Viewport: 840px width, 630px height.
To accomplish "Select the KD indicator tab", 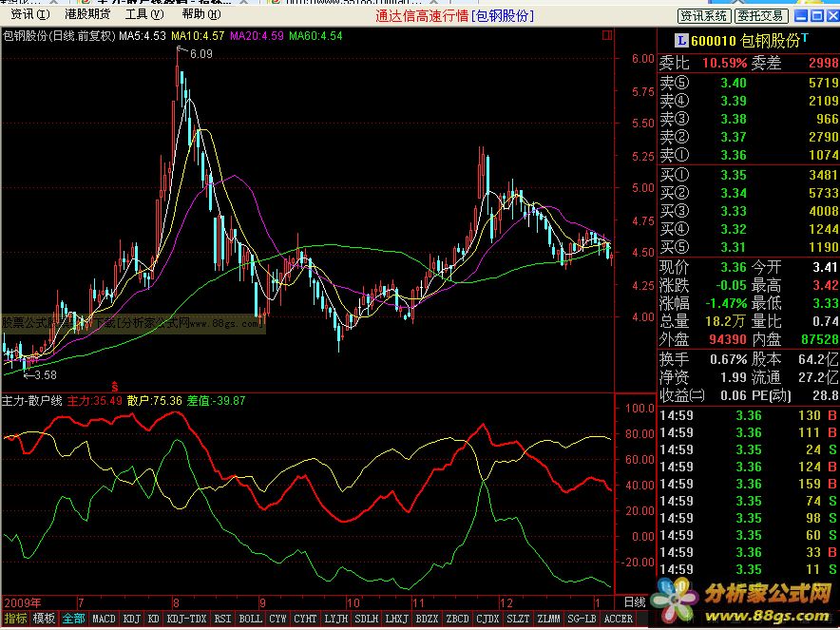I will (153, 619).
